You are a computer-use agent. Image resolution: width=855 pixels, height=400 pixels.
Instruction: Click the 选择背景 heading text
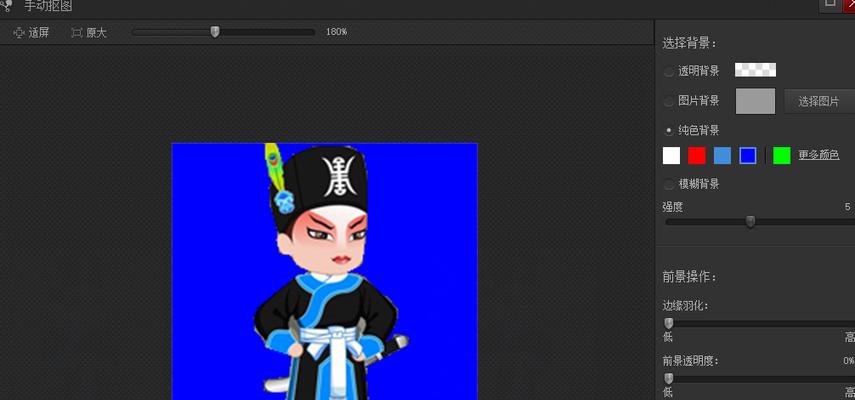(x=690, y=43)
